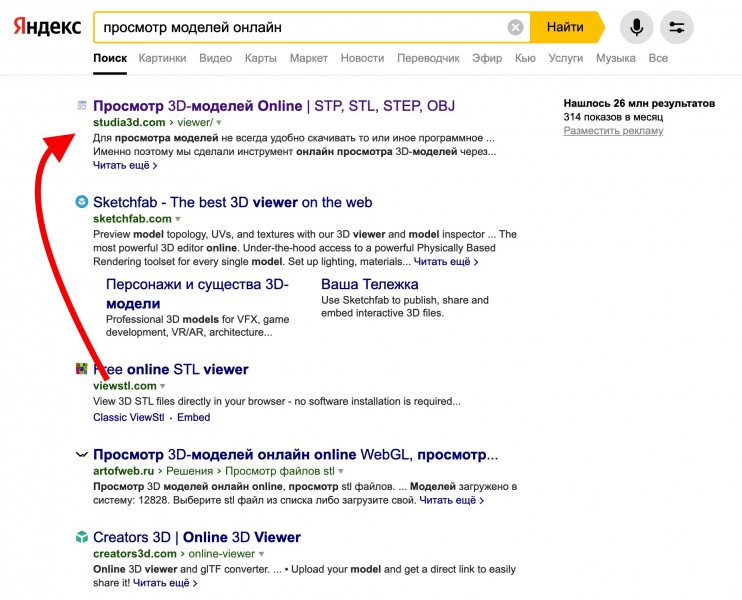Click the 314 показов в месяц text

click(x=613, y=117)
